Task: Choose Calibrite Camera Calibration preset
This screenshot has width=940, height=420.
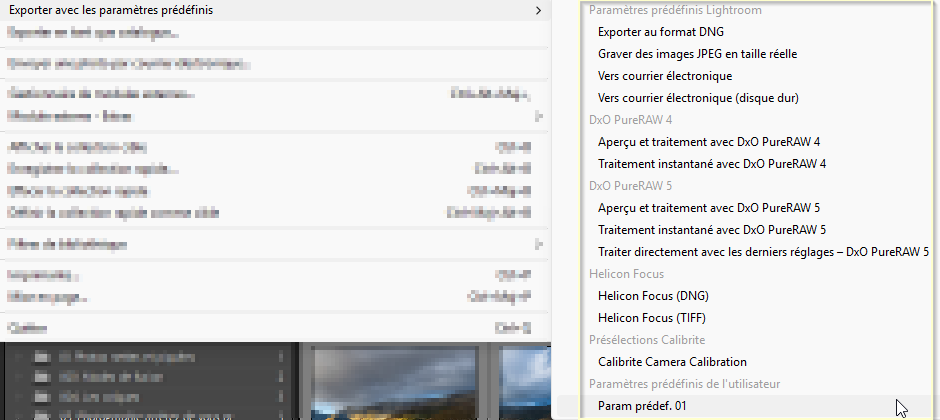Action: 672,362
